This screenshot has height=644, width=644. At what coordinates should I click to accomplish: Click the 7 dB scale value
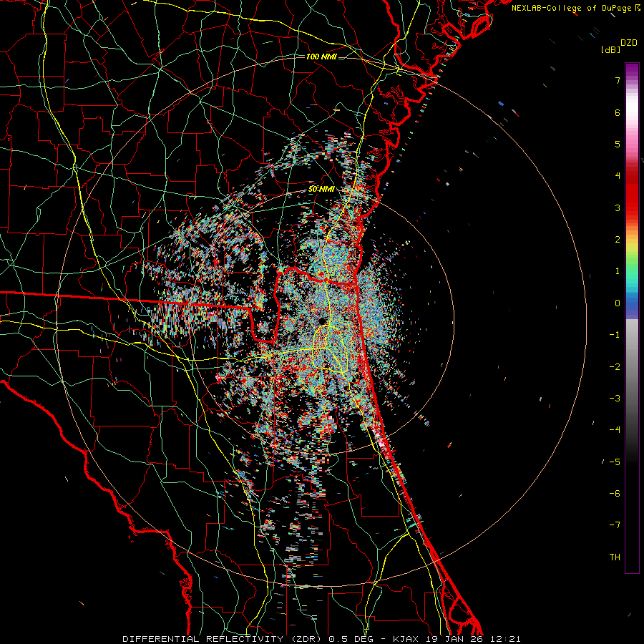click(618, 80)
